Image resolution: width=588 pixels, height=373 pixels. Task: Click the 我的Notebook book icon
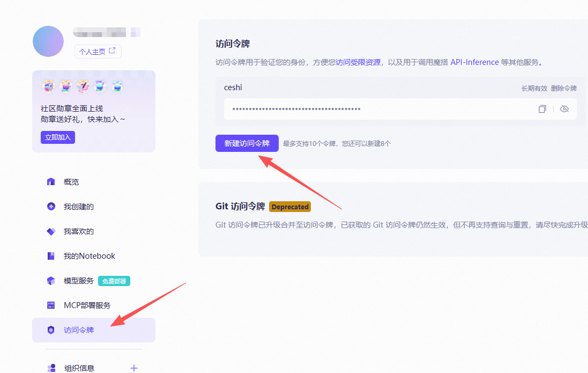(51, 256)
